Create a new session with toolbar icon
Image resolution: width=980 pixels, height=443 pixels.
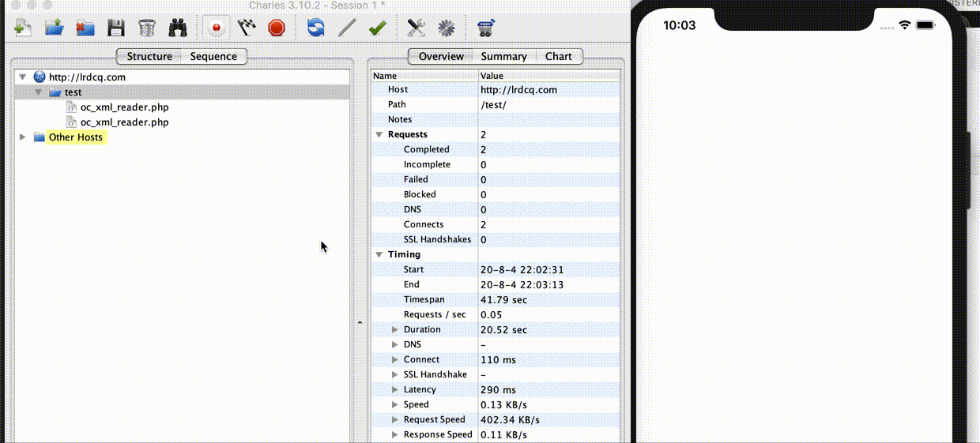pos(23,28)
